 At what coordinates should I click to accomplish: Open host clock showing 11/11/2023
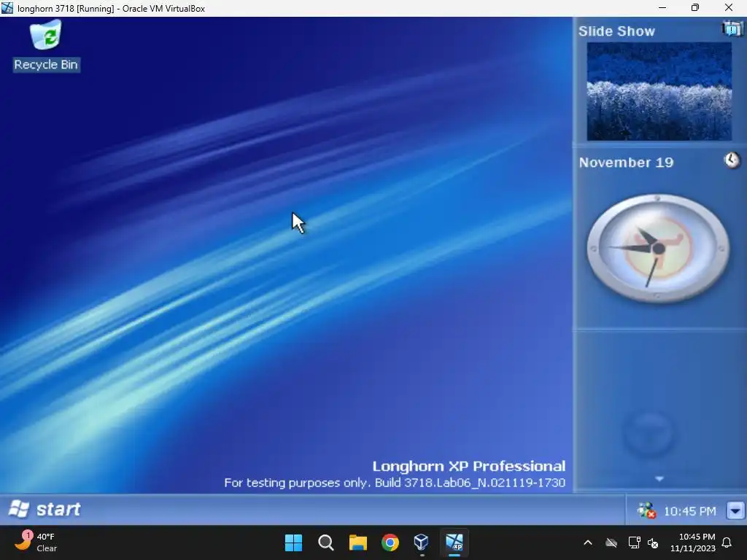pos(693,542)
